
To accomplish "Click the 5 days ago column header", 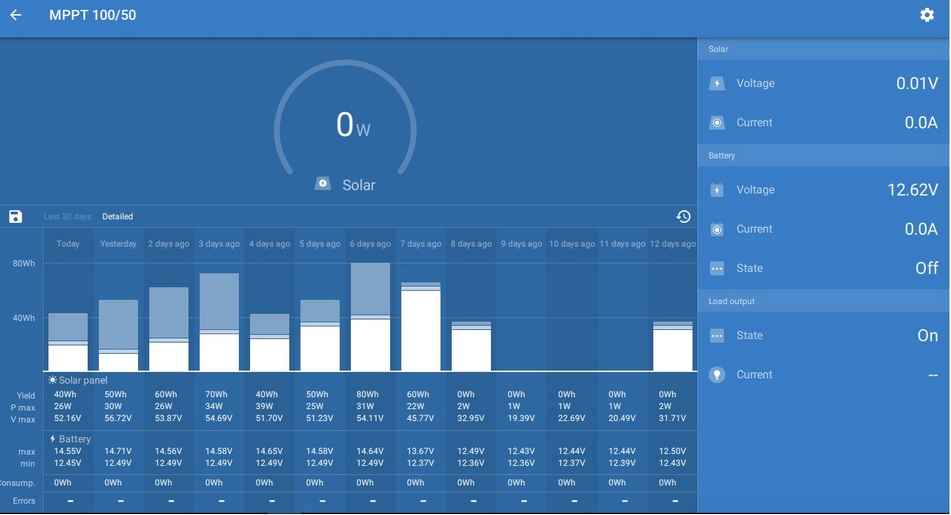I will pos(320,244).
